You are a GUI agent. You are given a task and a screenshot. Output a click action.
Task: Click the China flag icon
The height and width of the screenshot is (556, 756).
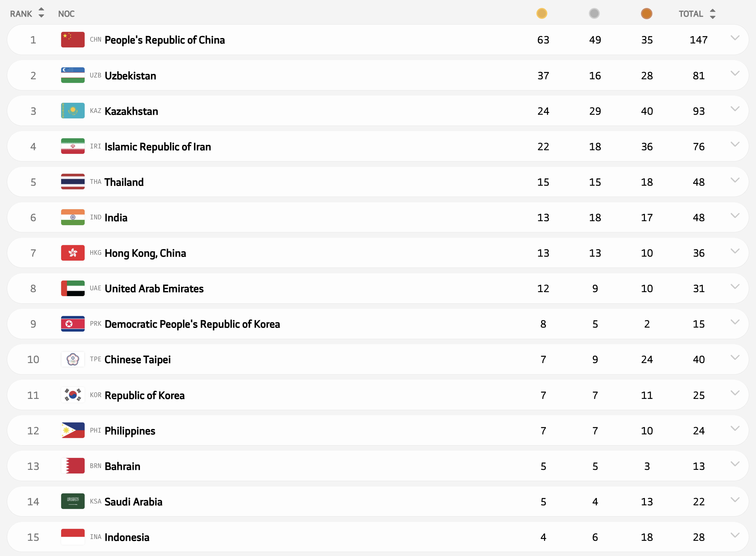click(73, 40)
